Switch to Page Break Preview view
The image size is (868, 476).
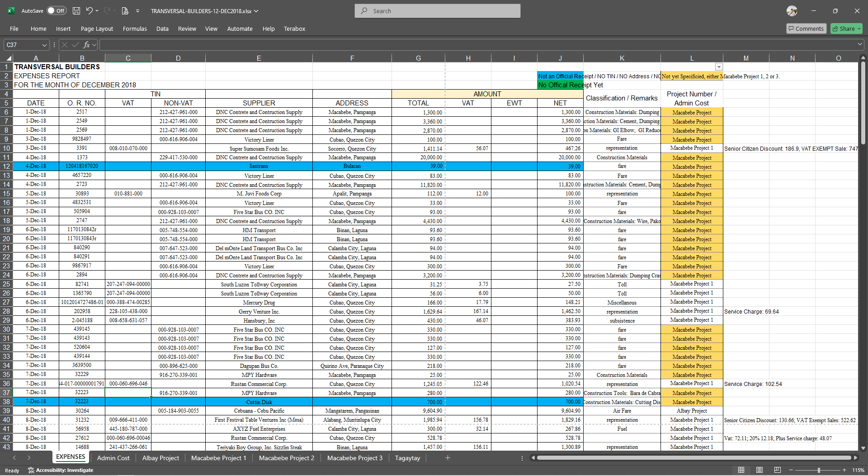click(777, 470)
